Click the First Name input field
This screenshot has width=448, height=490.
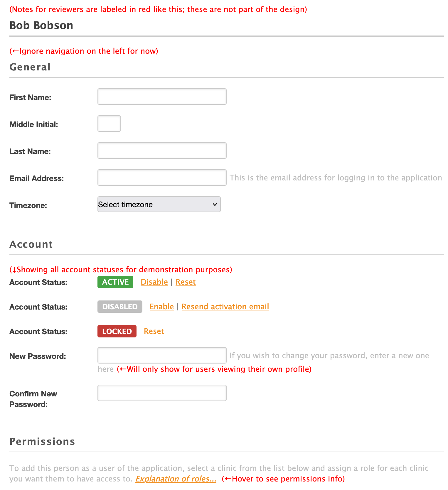[x=162, y=97]
